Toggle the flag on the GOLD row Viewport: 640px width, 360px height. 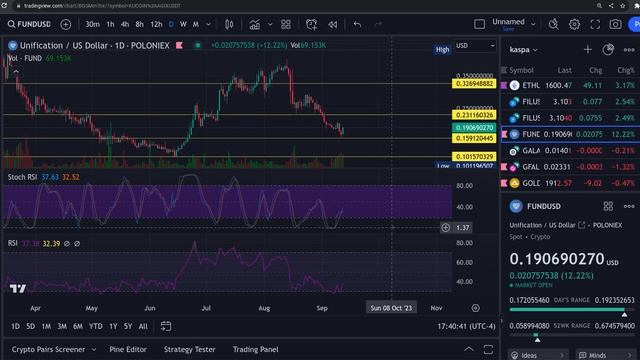tap(504, 183)
